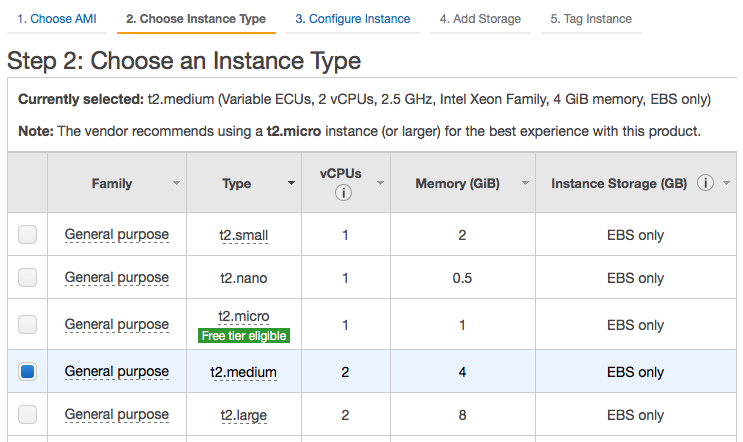
Task: Open the Family column filter dropdown
Action: tap(176, 183)
